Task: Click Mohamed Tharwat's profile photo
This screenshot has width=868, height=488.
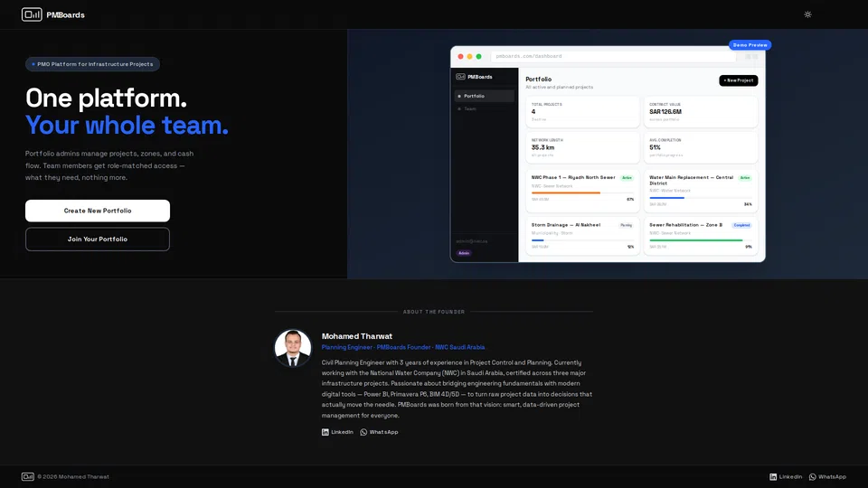Action: pyautogui.click(x=293, y=348)
